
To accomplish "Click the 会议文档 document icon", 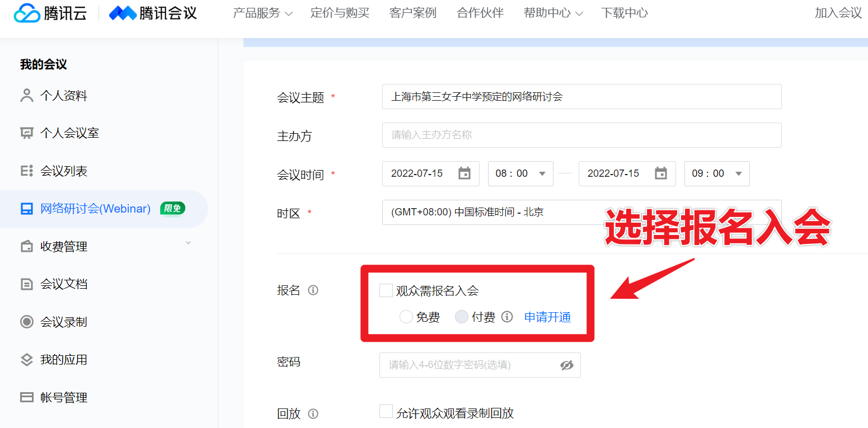I will (26, 284).
